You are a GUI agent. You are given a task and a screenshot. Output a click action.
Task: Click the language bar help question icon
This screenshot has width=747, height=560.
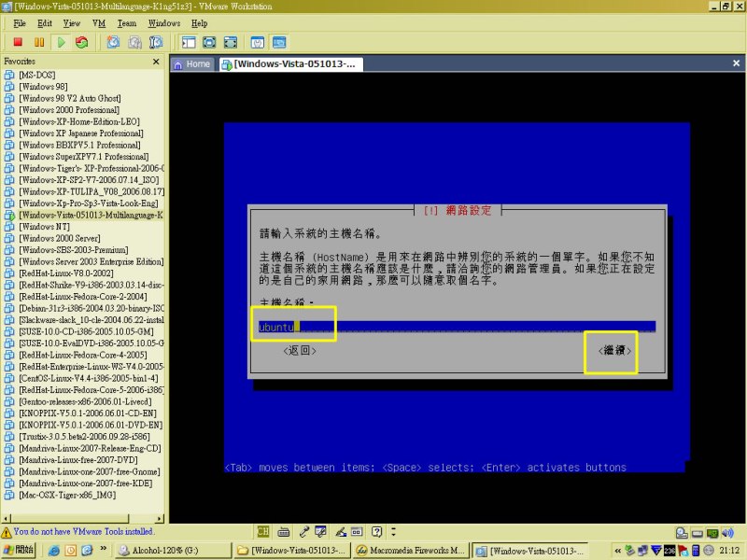pyautogui.click(x=377, y=531)
